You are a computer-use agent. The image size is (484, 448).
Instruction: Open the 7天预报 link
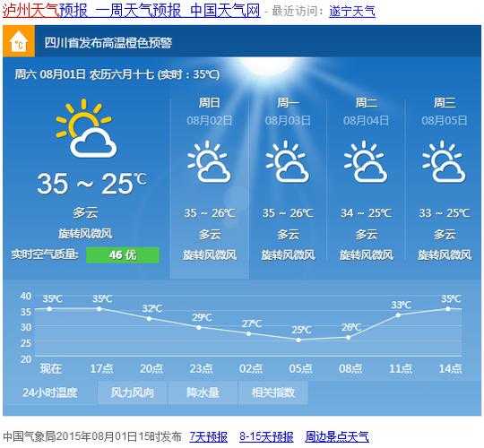point(208,436)
